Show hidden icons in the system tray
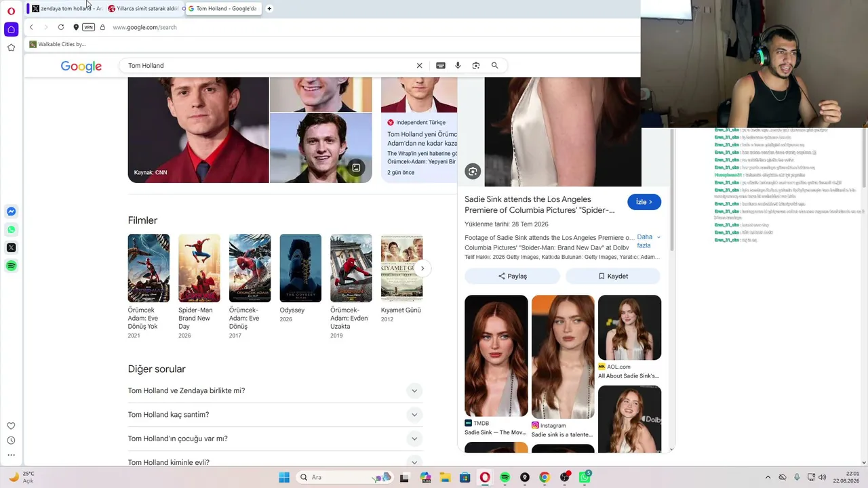Screen dimensions: 868x488 [768, 477]
